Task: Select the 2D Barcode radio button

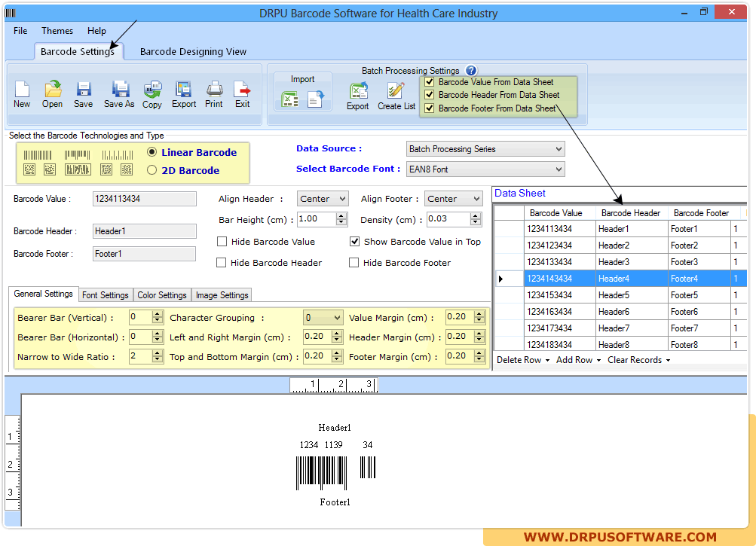Action: click(x=152, y=170)
